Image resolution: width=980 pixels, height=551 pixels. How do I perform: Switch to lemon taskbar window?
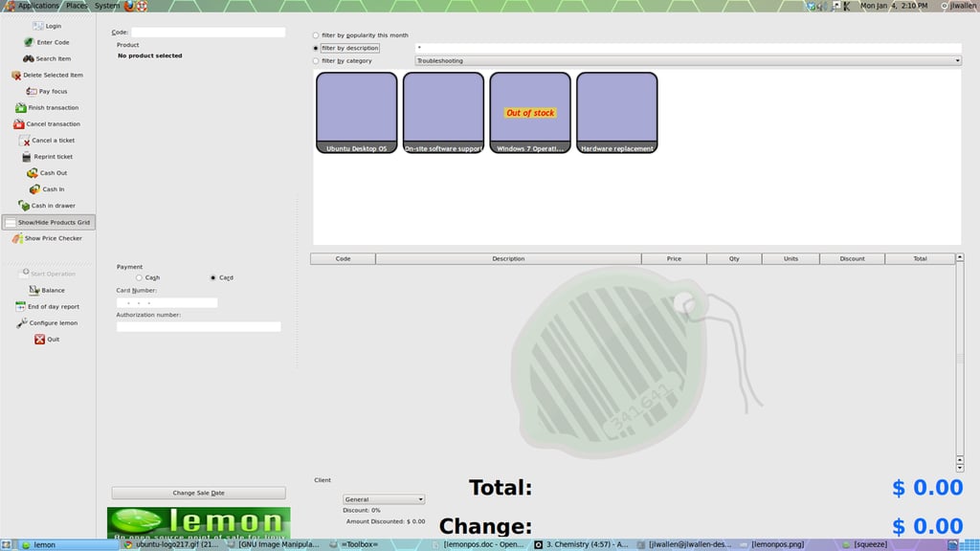[68, 544]
